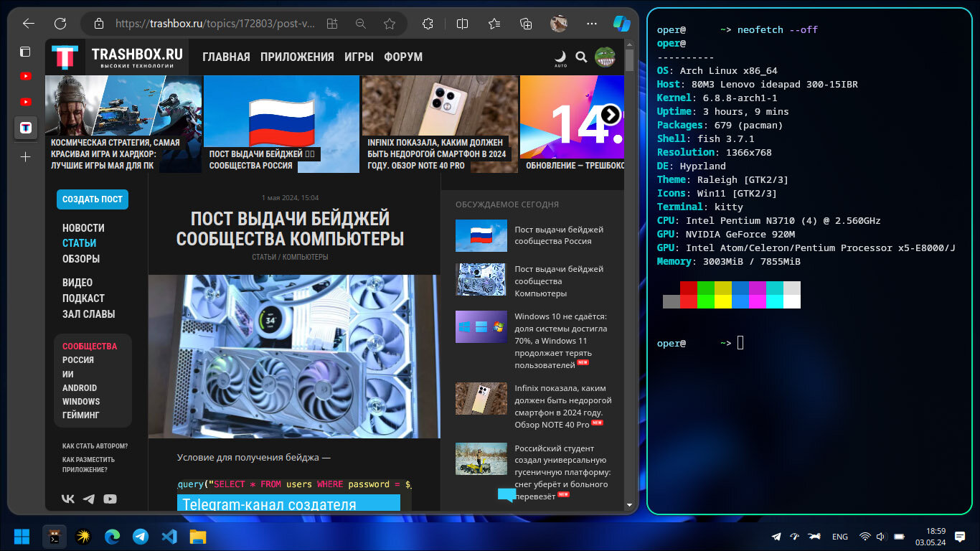This screenshot has width=980, height=551.
Task: Open space strategy games carousel card
Action: pyautogui.click(x=123, y=124)
